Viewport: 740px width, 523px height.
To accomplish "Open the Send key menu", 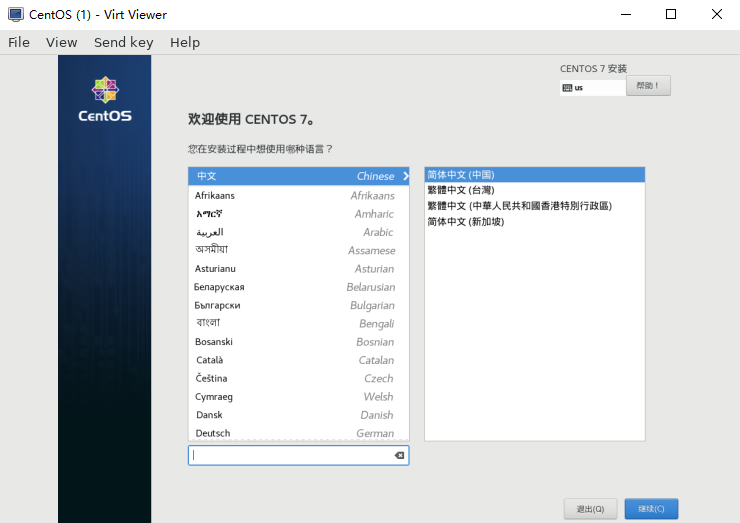I will (x=123, y=42).
